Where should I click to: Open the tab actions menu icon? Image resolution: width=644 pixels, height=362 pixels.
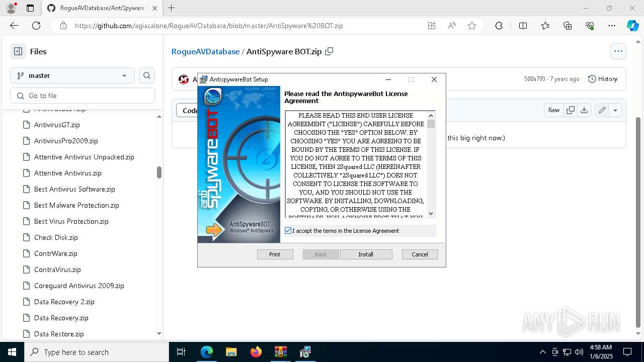[30, 8]
